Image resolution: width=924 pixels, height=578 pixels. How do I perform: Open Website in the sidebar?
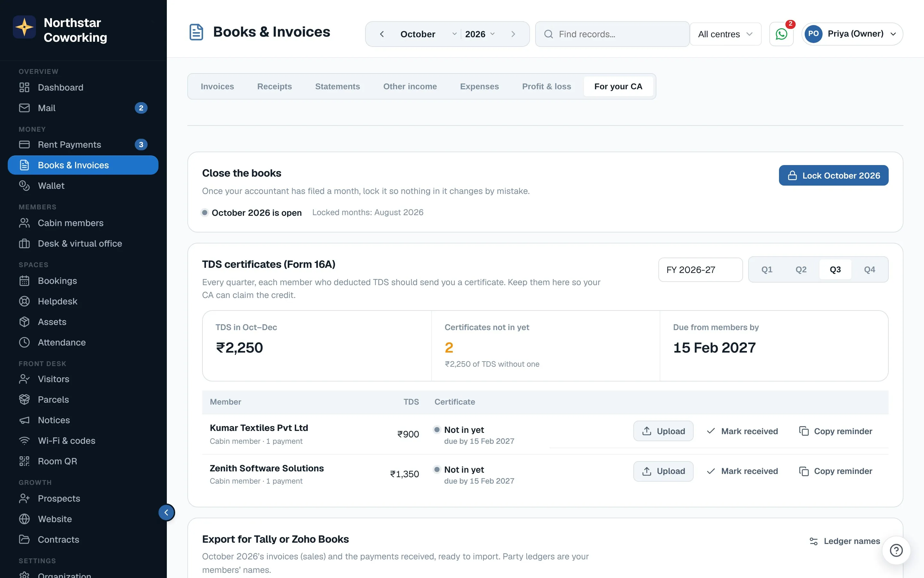point(83,519)
